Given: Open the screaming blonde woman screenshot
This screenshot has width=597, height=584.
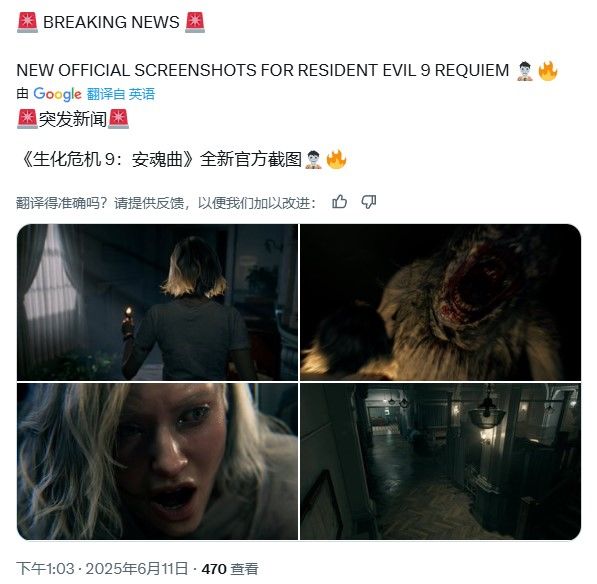Looking at the screenshot, I should (x=157, y=461).
